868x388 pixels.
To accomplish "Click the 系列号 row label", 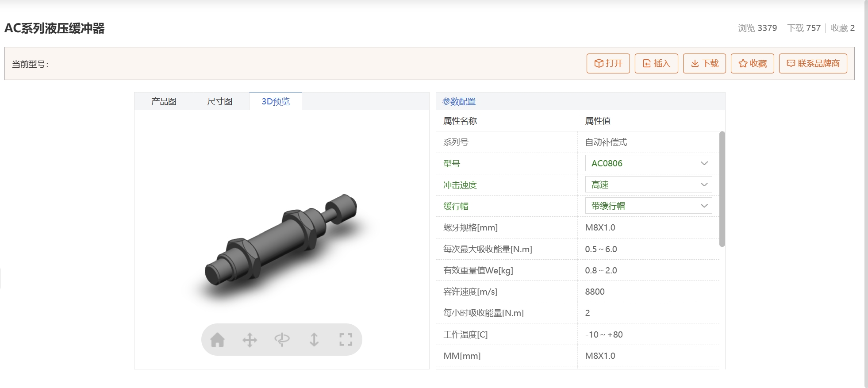I will click(456, 142).
